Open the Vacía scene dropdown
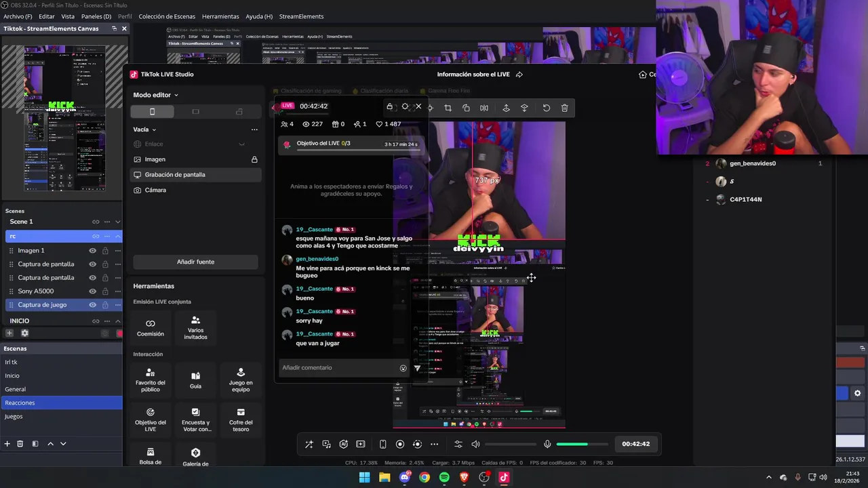The height and width of the screenshot is (488, 868). click(144, 129)
